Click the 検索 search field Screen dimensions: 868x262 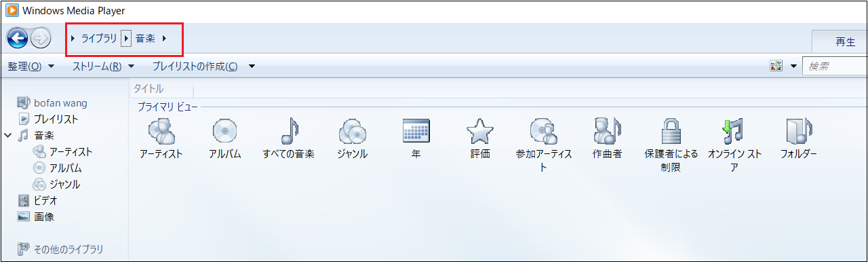pos(835,66)
